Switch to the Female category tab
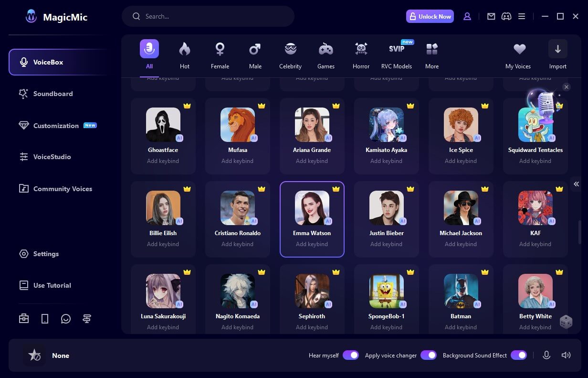 pyautogui.click(x=220, y=54)
